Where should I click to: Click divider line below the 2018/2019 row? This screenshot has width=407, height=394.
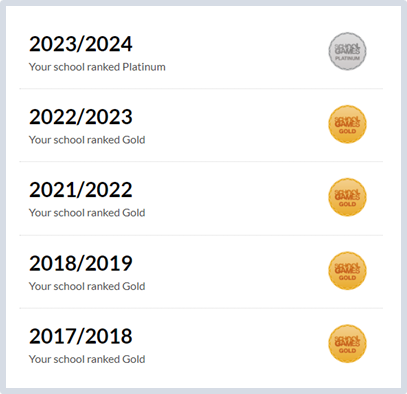201,308
